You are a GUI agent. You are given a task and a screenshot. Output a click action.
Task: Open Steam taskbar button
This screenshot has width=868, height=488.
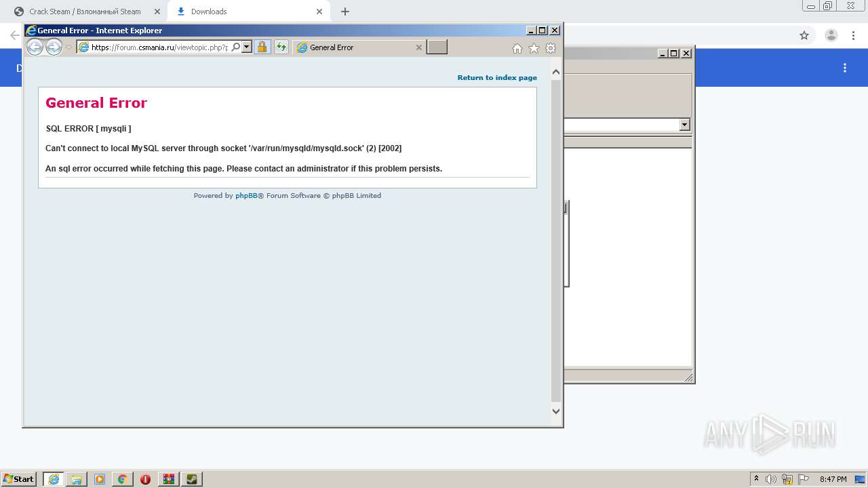click(192, 479)
